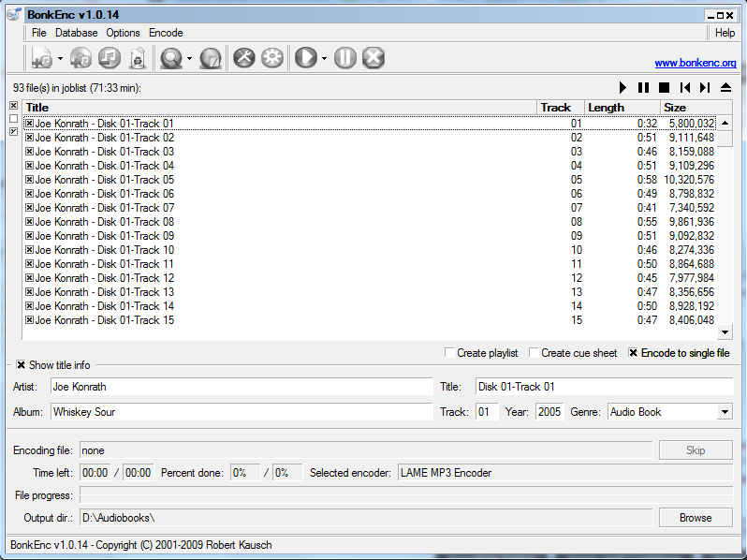Open the File menu
The width and height of the screenshot is (747, 560).
pyautogui.click(x=39, y=33)
